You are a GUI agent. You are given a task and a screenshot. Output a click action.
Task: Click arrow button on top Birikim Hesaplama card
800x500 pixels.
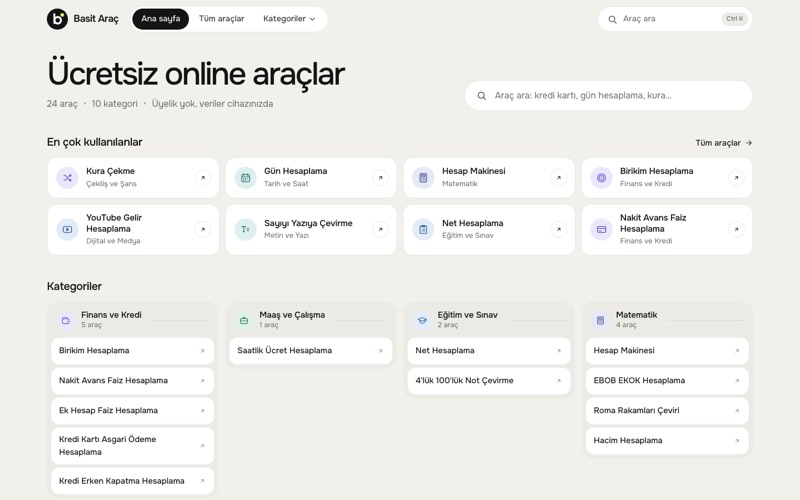coord(736,178)
